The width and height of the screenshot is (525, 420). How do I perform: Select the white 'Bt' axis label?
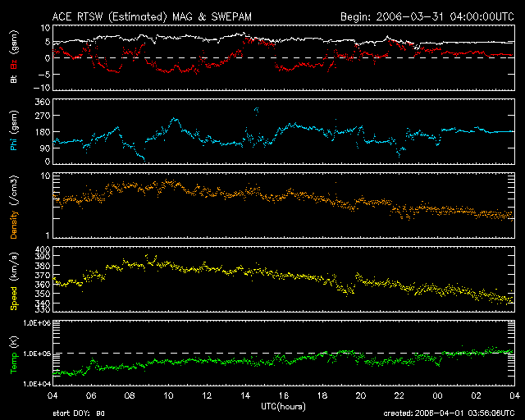tap(14, 79)
